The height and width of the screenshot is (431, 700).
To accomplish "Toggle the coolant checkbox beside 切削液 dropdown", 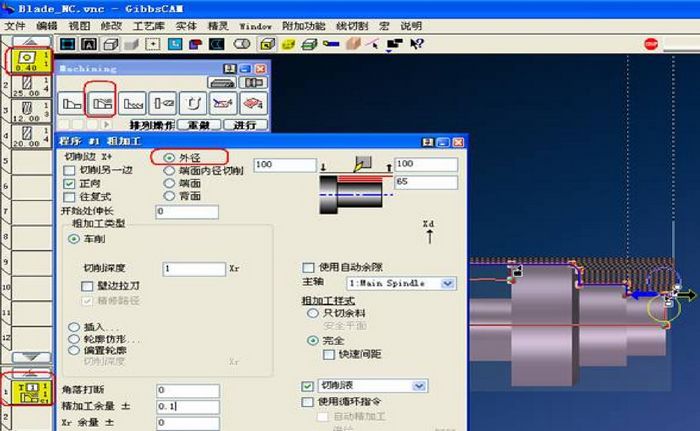I will [x=307, y=386].
